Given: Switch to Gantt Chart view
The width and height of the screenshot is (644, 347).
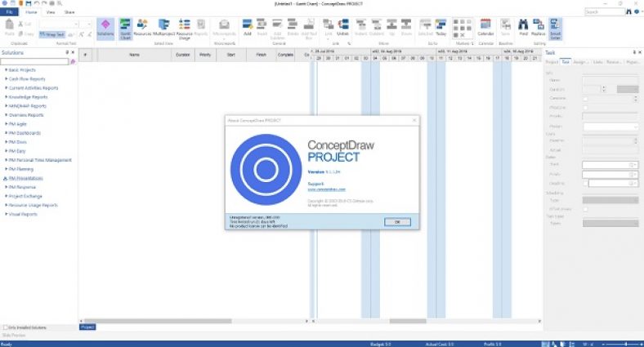Looking at the screenshot, I should click(125, 29).
